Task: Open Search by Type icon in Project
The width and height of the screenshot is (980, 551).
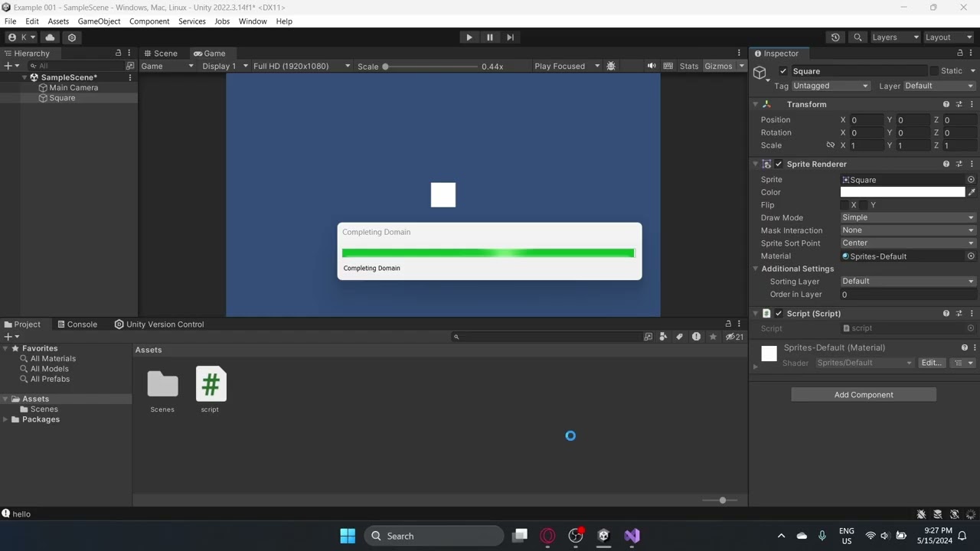Action: [x=663, y=337]
